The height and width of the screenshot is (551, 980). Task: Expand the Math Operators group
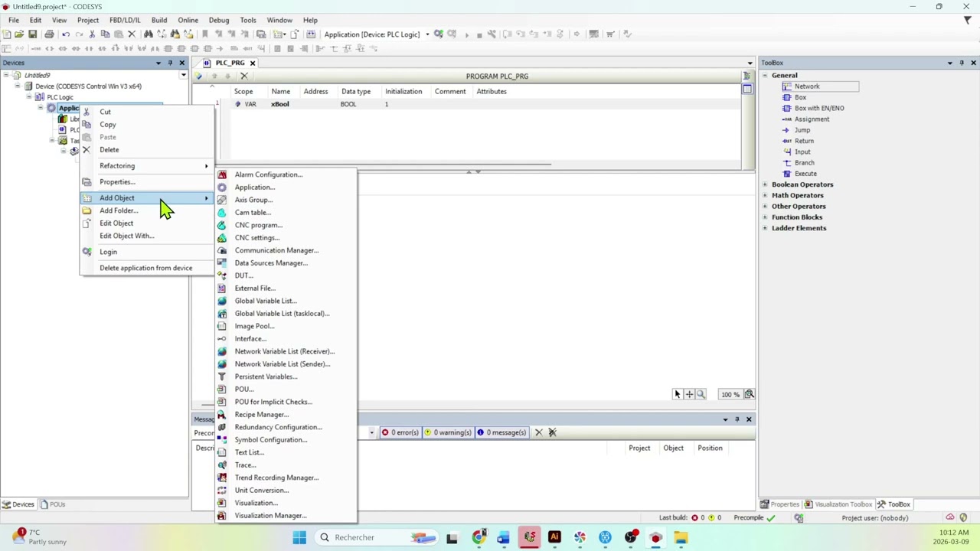764,195
